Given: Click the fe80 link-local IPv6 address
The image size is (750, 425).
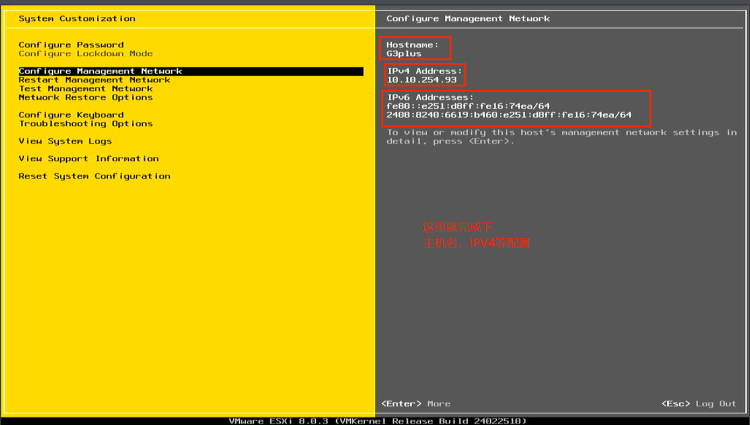Looking at the screenshot, I should tap(468, 106).
